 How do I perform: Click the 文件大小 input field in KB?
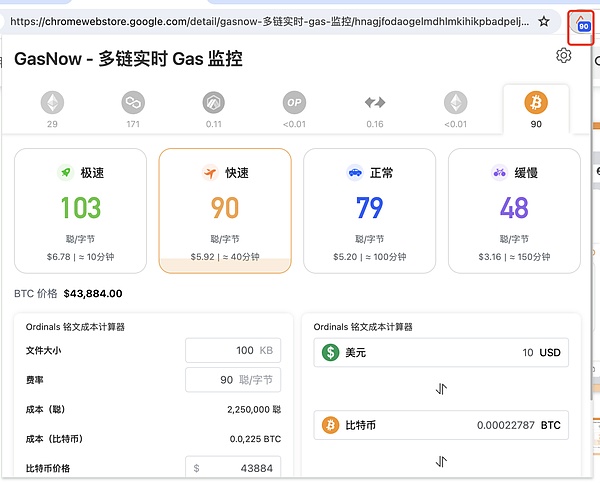point(233,350)
